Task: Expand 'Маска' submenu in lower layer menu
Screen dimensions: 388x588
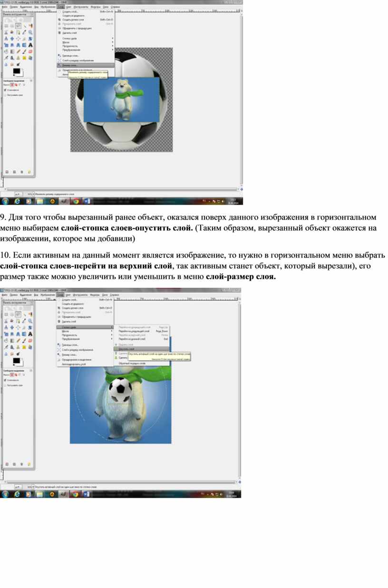Action: 85,331
